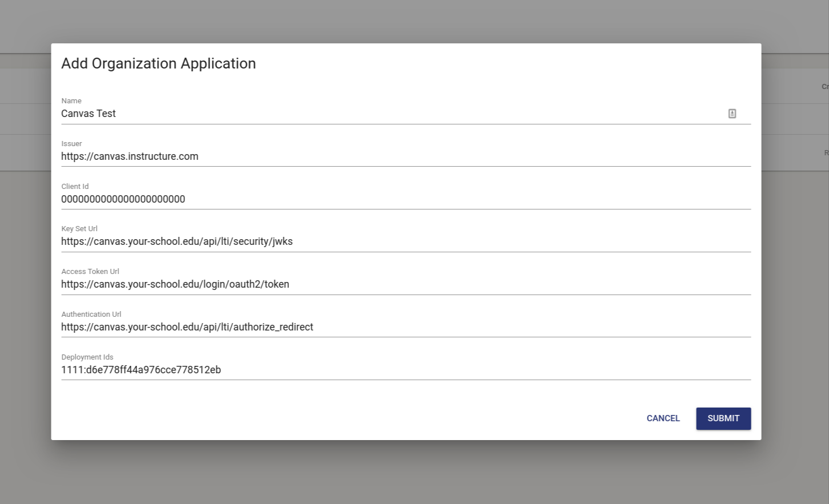
Task: Click the Add Organization Application dialog title
Action: coord(158,63)
